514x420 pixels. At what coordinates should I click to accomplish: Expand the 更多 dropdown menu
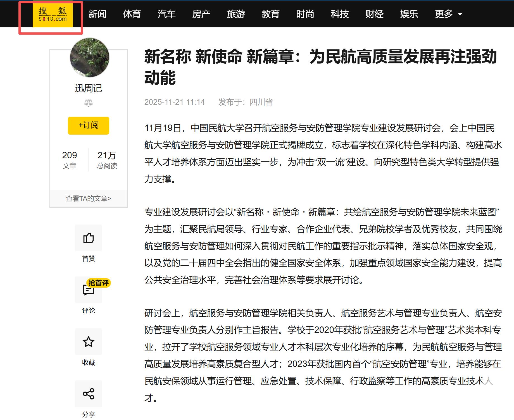[x=448, y=14]
